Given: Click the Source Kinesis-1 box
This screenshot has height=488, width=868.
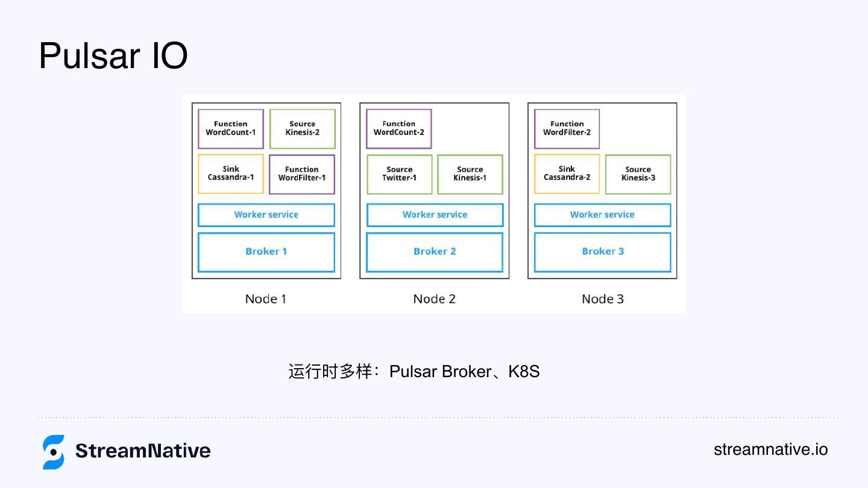Looking at the screenshot, I should click(x=470, y=174).
